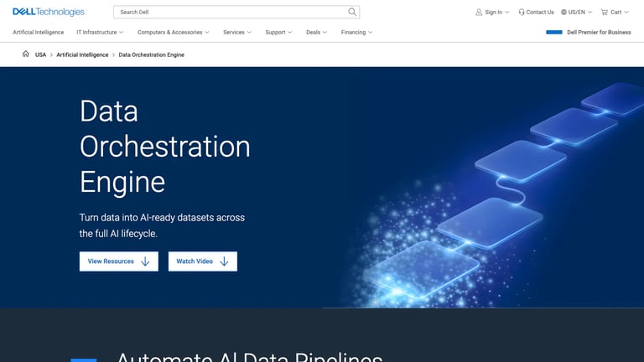Click the Data Orchestration Engine hero heading

[164, 147]
